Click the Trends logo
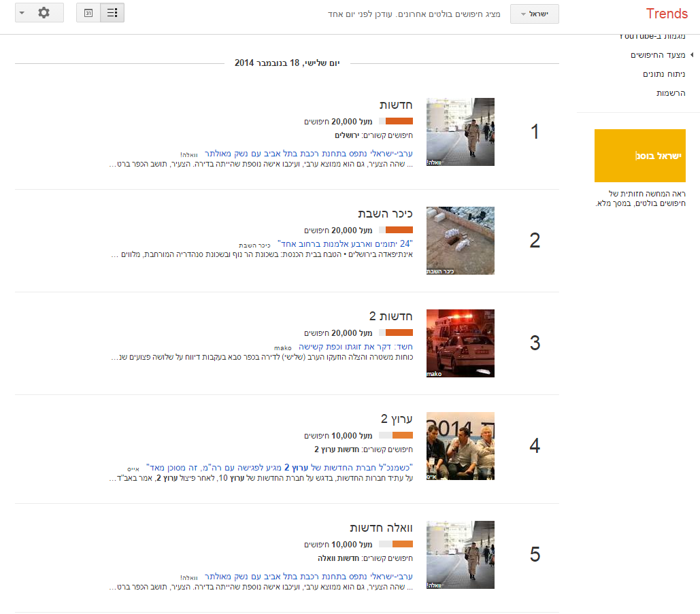This screenshot has height=614, width=700. 667,14
